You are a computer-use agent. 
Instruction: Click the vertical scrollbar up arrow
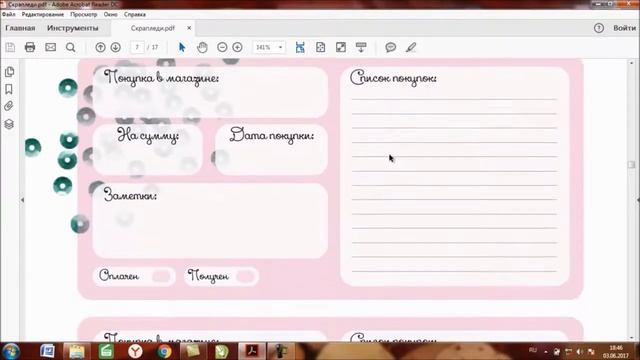[x=632, y=63]
